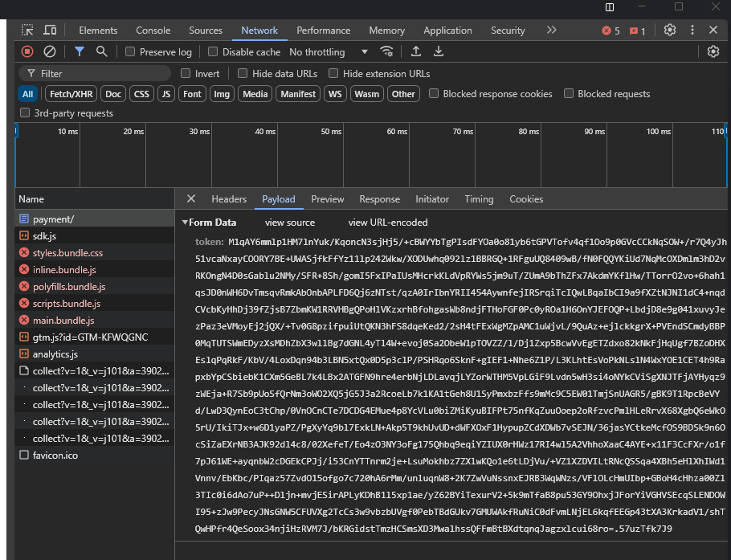Image resolution: width=731 pixels, height=560 pixels.
Task: Open network conditions wifi icon
Action: (x=387, y=51)
